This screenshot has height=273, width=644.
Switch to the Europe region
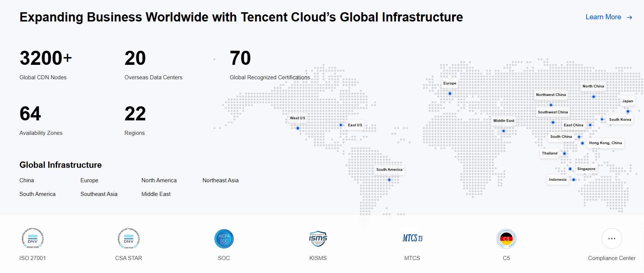point(90,180)
